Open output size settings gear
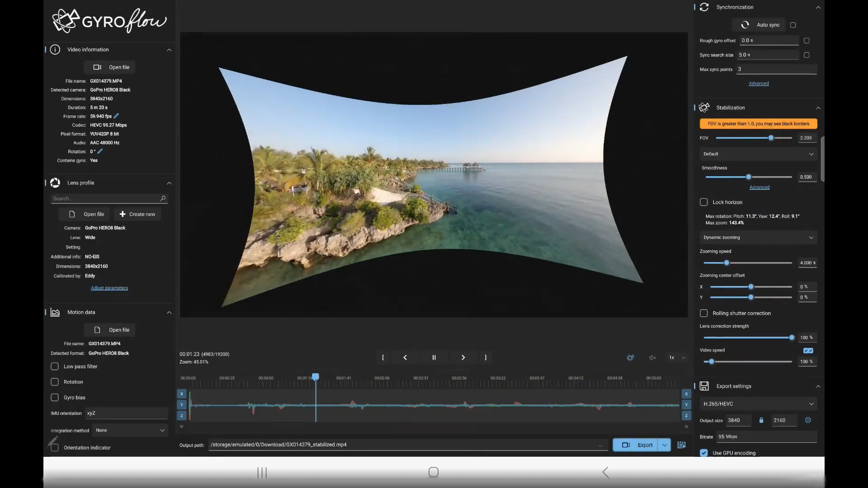This screenshot has height=488, width=868. point(808,420)
